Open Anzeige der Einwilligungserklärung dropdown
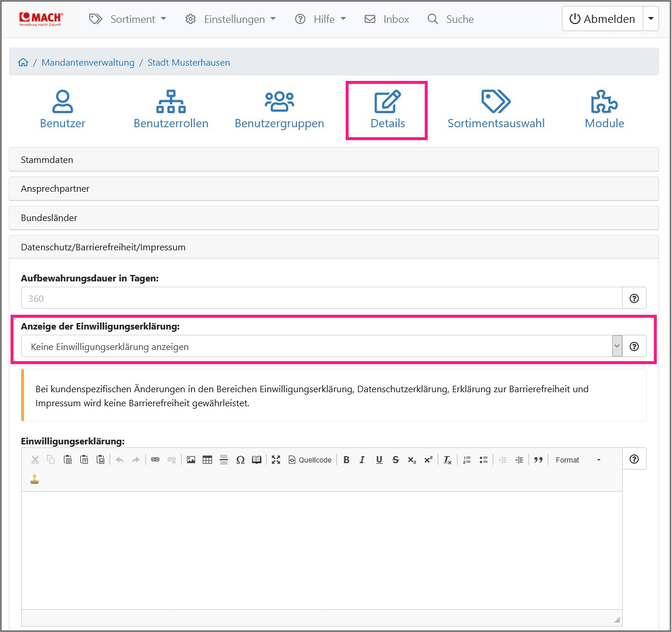Screen dimensions: 672x632 coord(321,346)
